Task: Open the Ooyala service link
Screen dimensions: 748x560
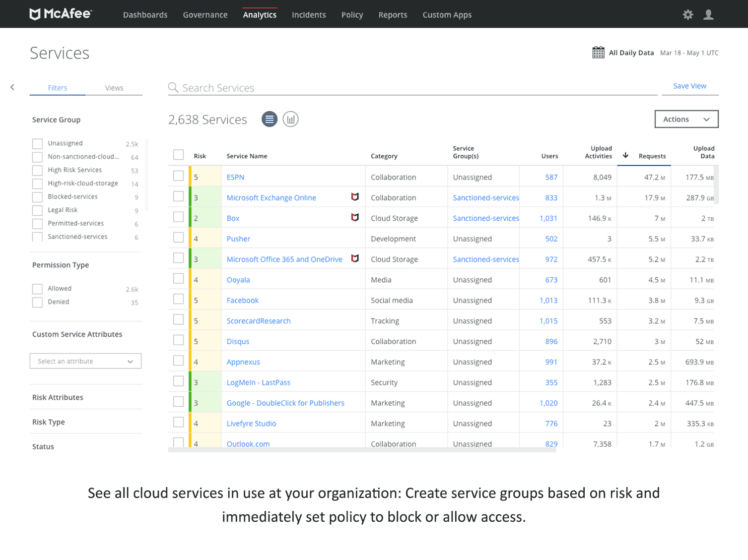Action: pyautogui.click(x=238, y=280)
